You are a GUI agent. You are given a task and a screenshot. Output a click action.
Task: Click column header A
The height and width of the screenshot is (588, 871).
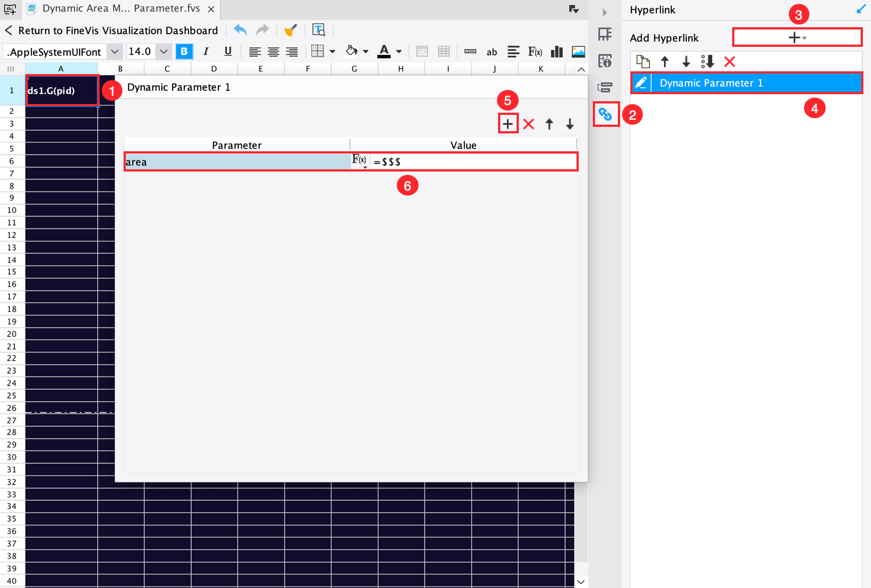(61, 69)
